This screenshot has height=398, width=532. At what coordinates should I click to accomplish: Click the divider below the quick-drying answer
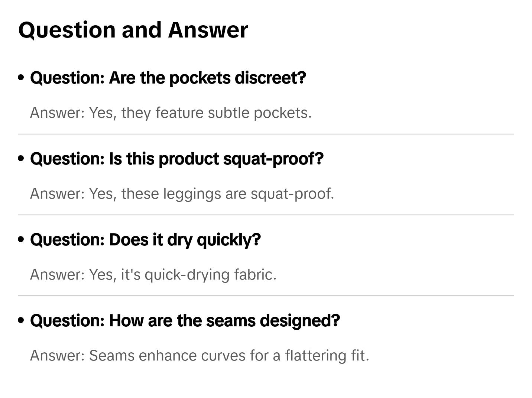pos(266,296)
